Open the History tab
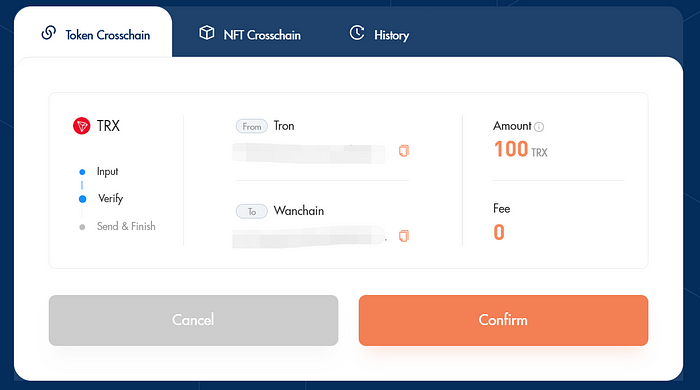700x390 pixels. pos(379,34)
